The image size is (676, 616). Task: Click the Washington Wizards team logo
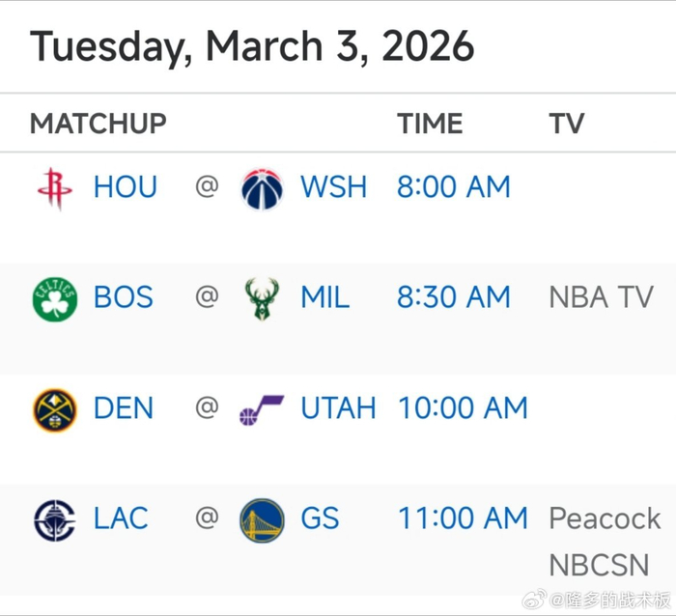coord(262,187)
